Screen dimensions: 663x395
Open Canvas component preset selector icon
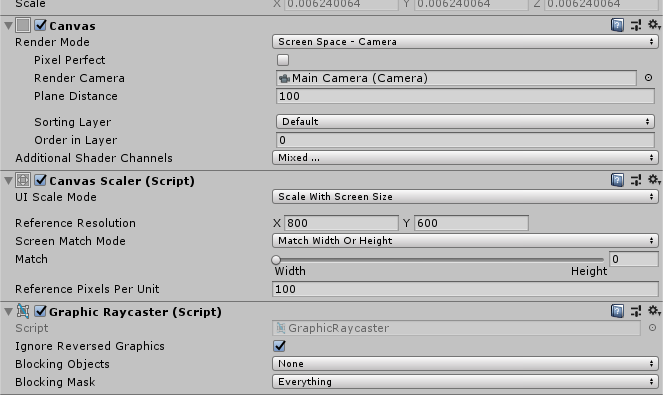click(636, 25)
